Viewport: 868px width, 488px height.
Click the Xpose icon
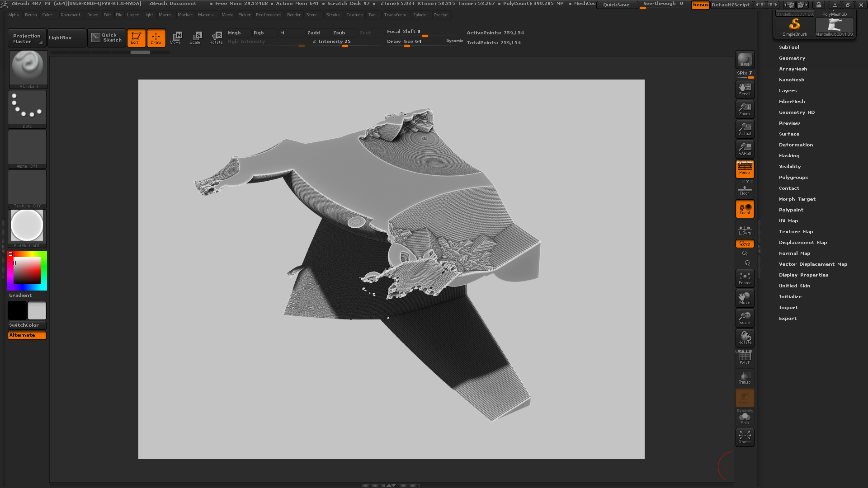[745, 437]
